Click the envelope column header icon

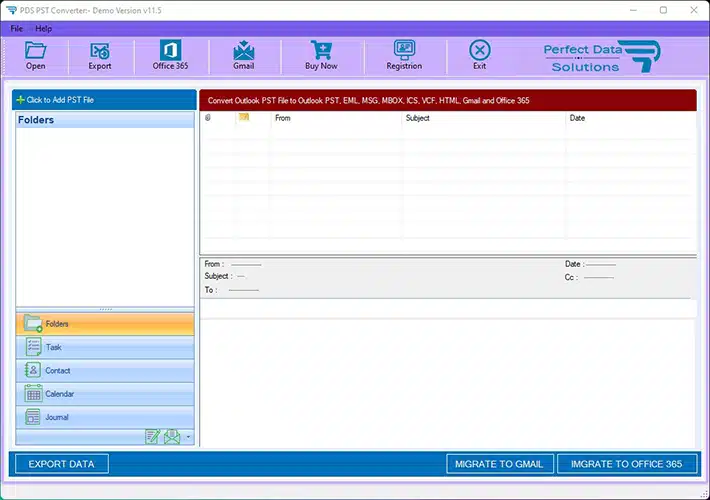[244, 117]
